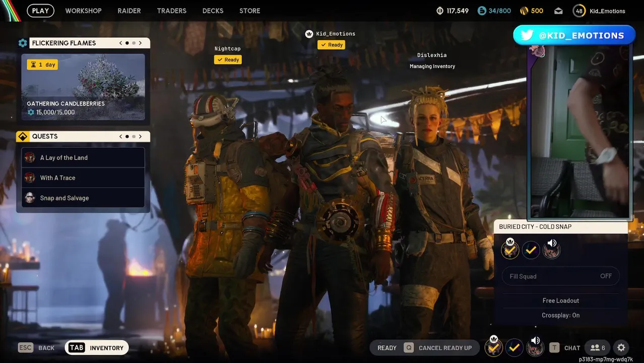Select the Free Loadout option

coord(561,300)
